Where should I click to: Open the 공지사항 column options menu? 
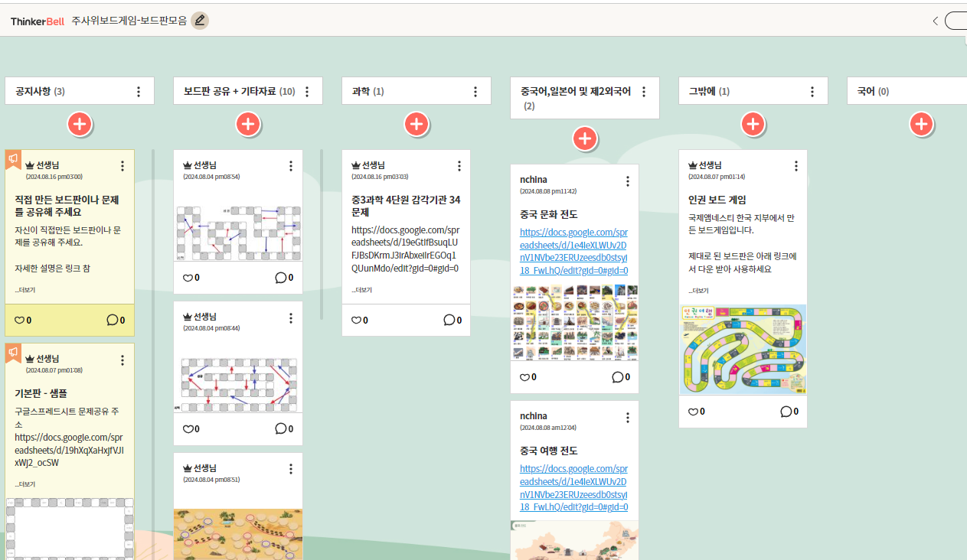point(139,92)
